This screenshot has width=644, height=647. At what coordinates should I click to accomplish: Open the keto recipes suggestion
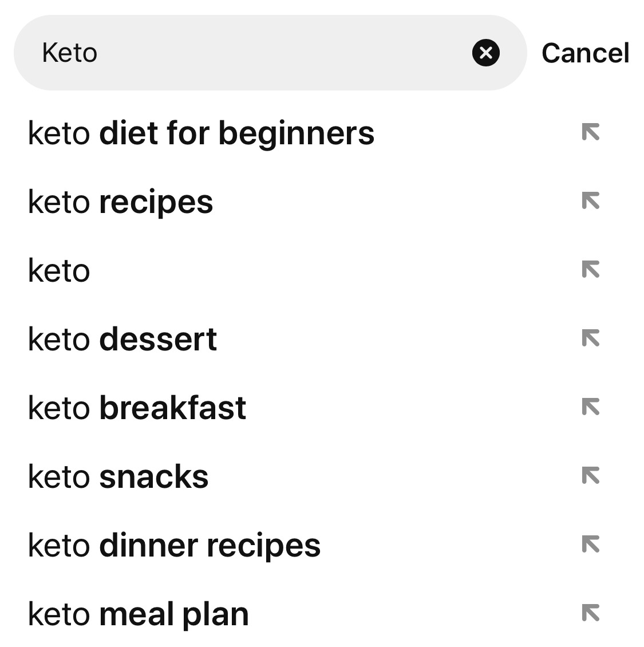(121, 202)
